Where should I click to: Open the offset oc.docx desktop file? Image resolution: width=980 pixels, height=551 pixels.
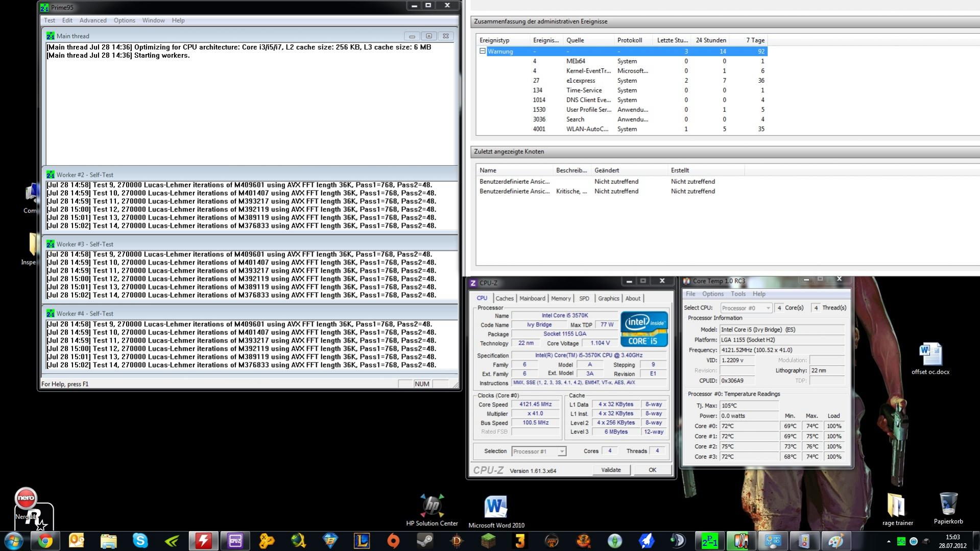point(930,359)
